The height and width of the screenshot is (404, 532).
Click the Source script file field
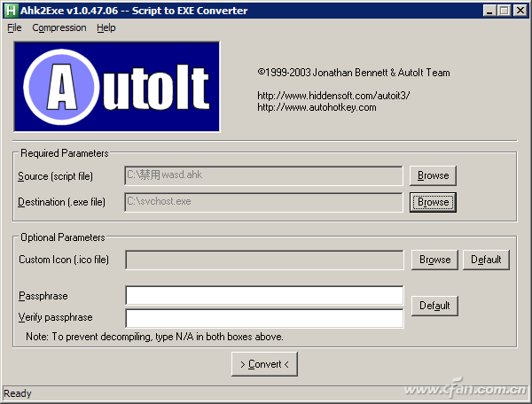pyautogui.click(x=264, y=175)
